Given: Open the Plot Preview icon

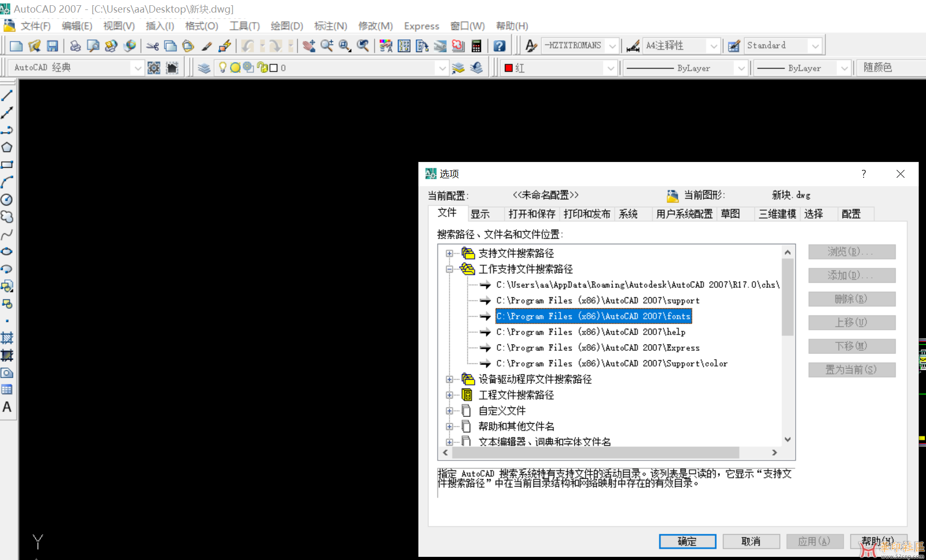Looking at the screenshot, I should point(93,46).
